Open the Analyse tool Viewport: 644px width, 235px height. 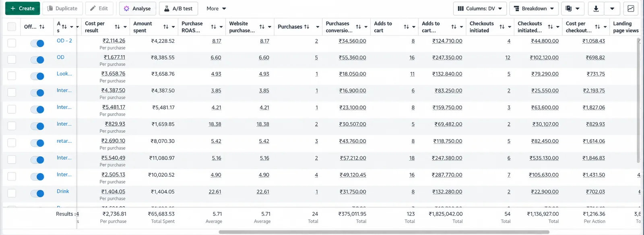[x=137, y=8]
